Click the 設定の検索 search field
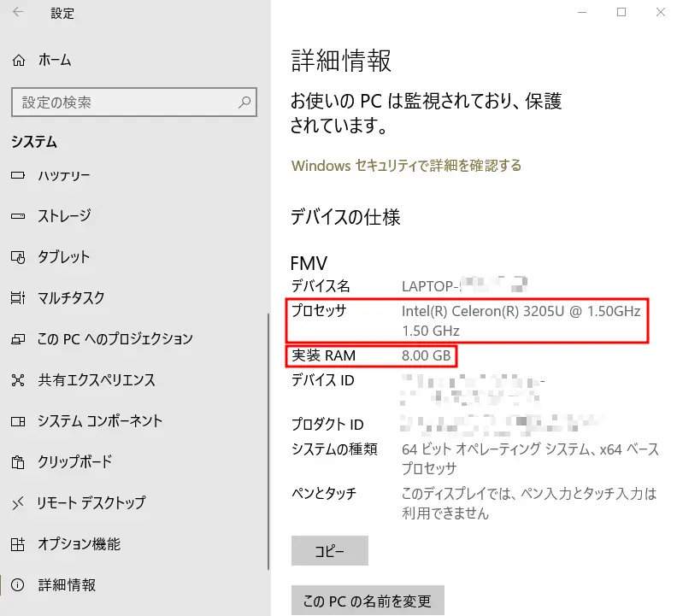 point(134,103)
